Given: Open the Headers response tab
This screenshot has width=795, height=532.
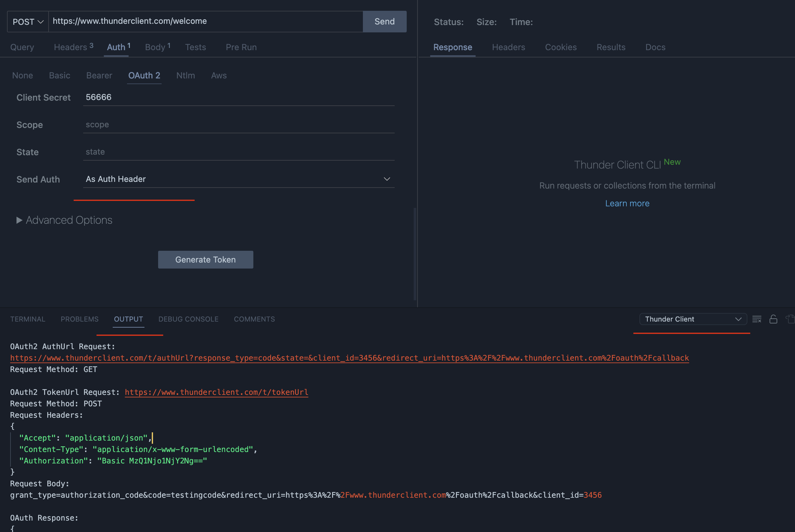Looking at the screenshot, I should tap(508, 47).
